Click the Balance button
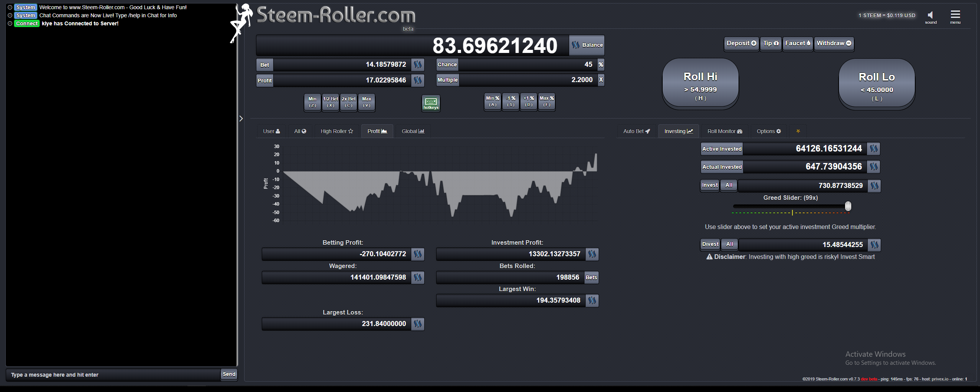The height and width of the screenshot is (392, 980). [x=587, y=45]
